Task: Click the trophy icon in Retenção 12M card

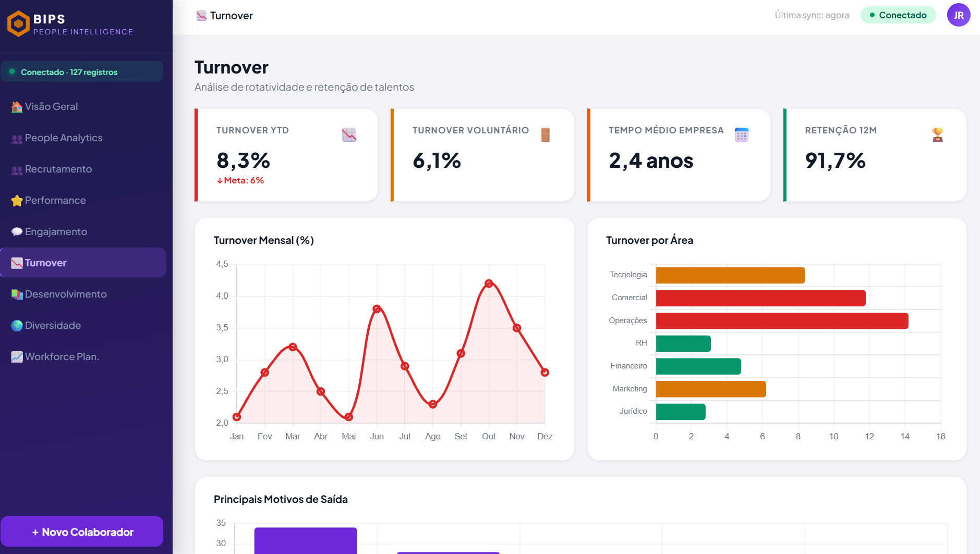Action: click(938, 134)
